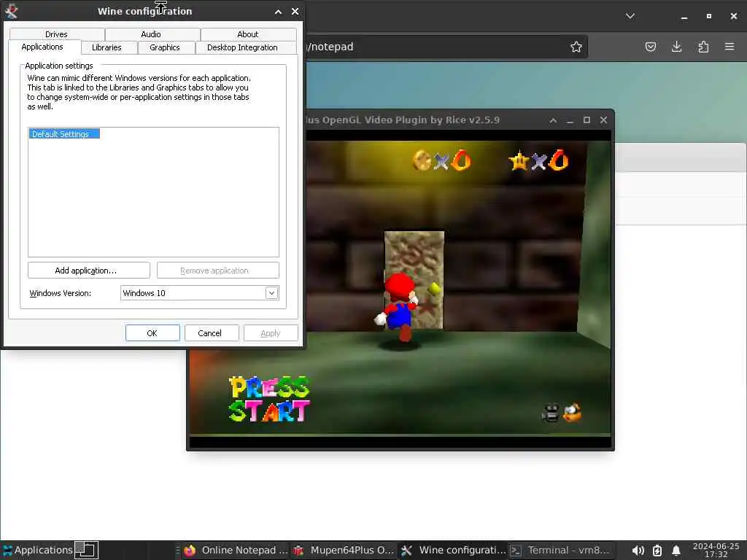
Task: Switch to Mupen64Plus taskbar item
Action: point(344,550)
